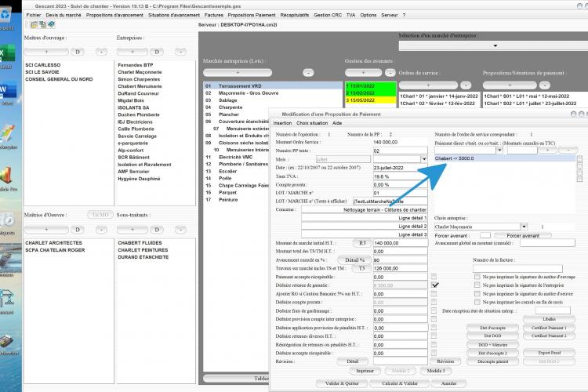588x392 pixels.
Task: Click the globe toolbar icon
Action: coord(51,25)
